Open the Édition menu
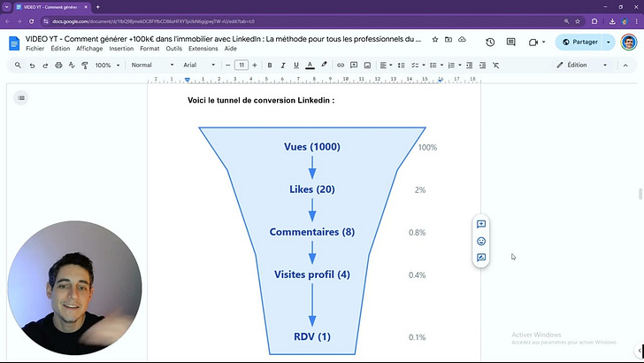644x363 pixels. [60, 49]
